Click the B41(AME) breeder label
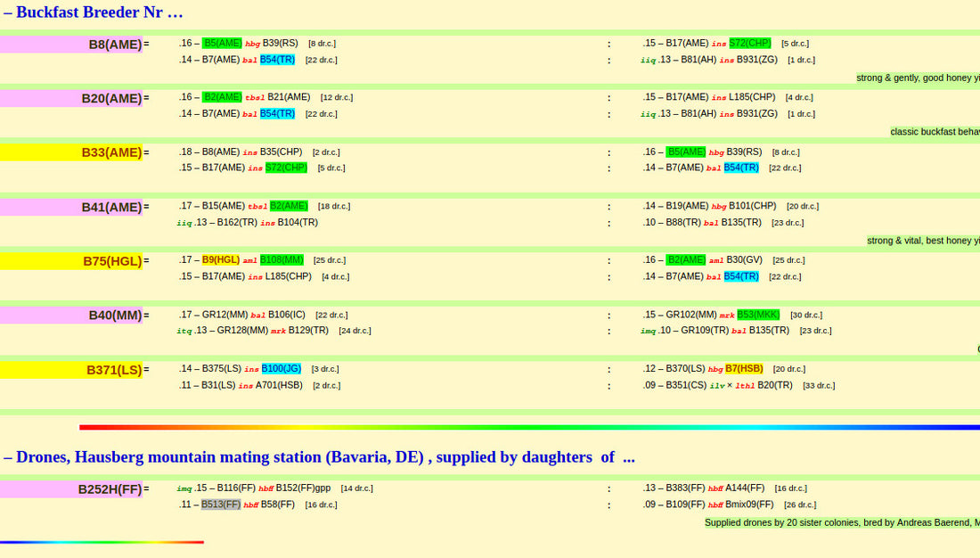The image size is (980, 558). (111, 207)
